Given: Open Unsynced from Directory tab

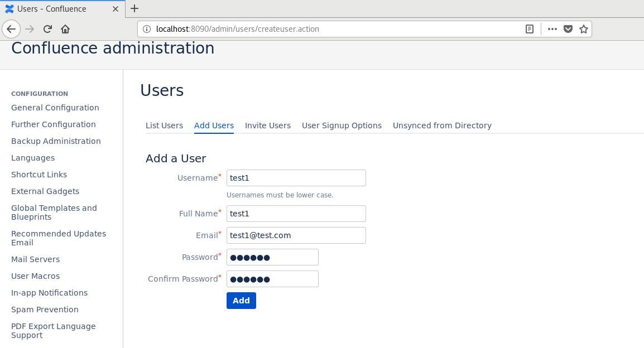Looking at the screenshot, I should point(442,125).
